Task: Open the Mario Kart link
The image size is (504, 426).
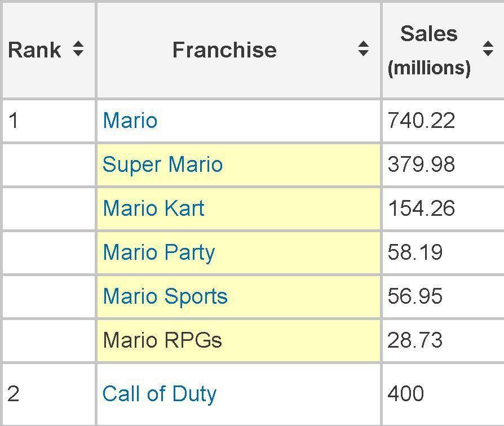Action: (x=154, y=208)
